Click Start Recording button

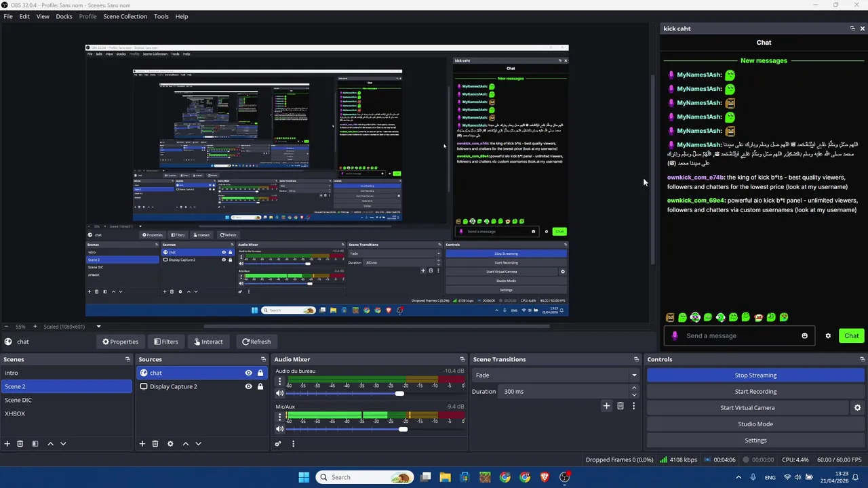(755, 392)
